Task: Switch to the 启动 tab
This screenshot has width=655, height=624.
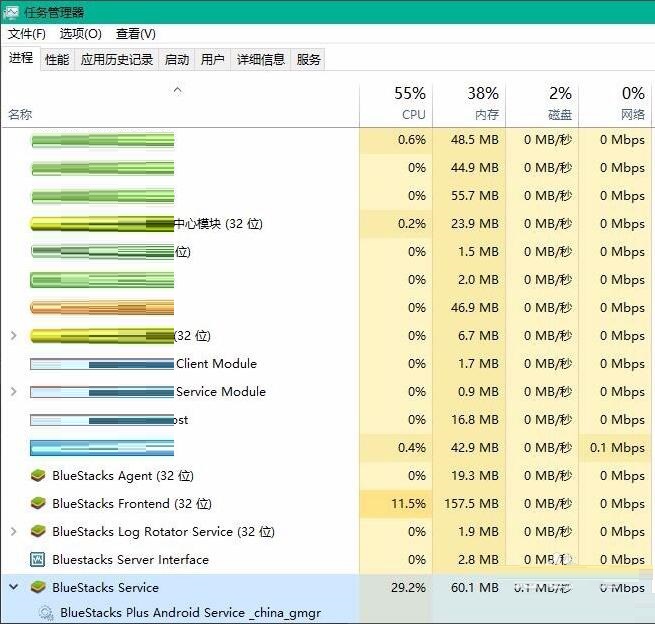Action: [x=177, y=60]
